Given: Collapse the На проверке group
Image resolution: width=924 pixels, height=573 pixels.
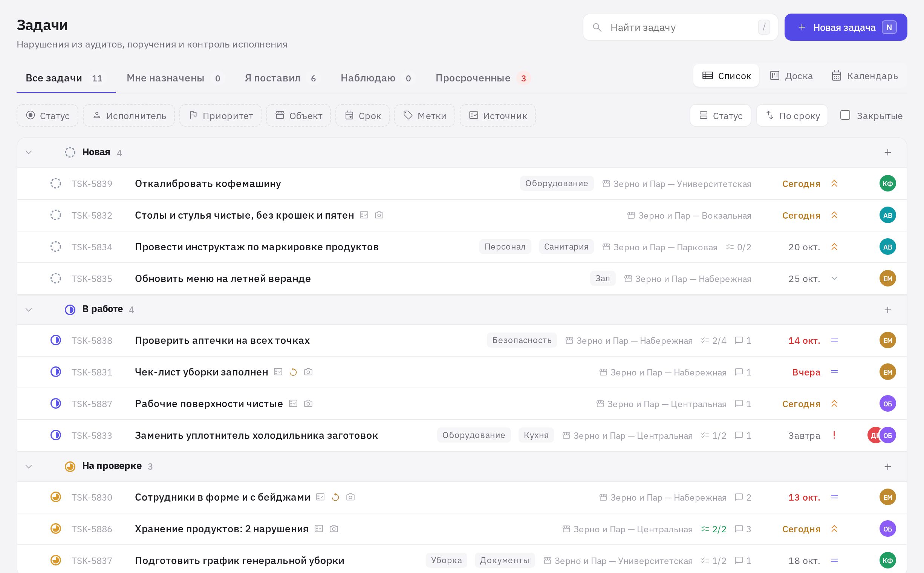Looking at the screenshot, I should 28,467.
